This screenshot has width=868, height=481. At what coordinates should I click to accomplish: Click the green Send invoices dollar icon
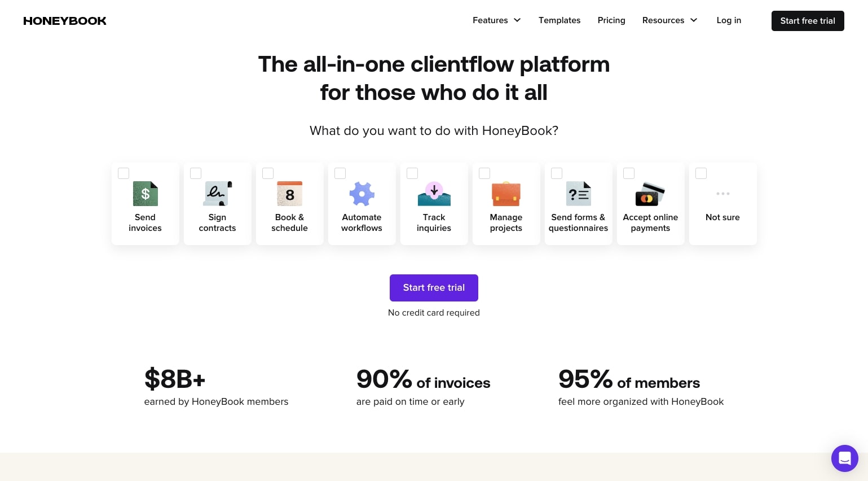(x=146, y=194)
